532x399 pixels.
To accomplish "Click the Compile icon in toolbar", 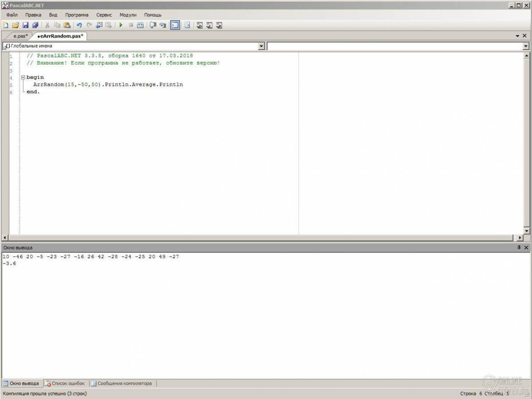I will pyautogui.click(x=141, y=25).
